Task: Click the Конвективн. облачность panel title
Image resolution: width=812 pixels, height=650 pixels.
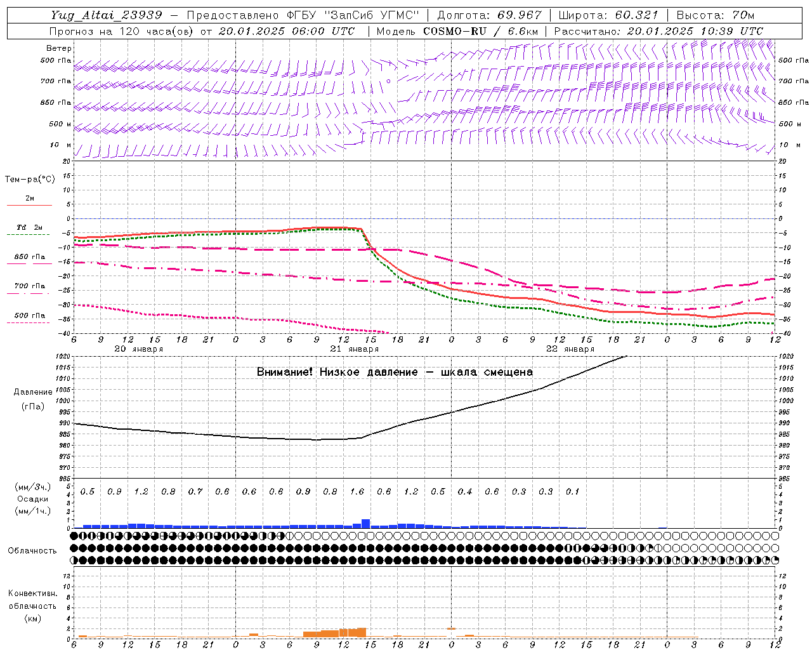Action: point(32,600)
